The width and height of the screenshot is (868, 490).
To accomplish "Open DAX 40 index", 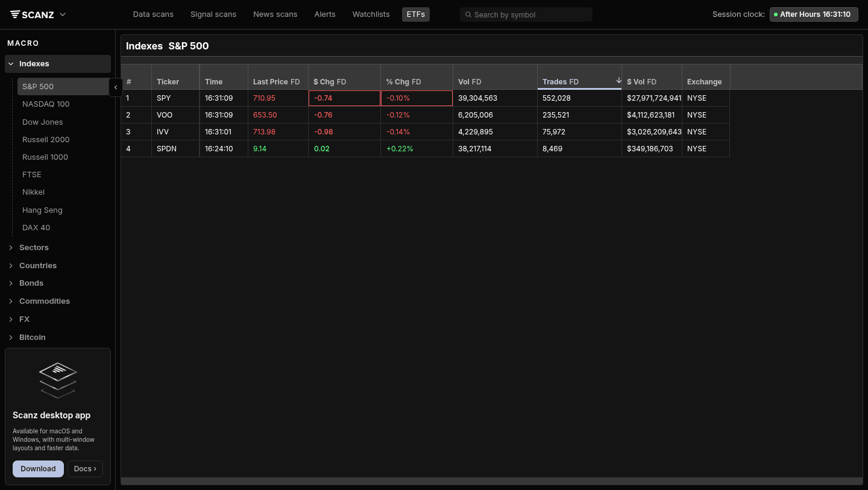I will [36, 228].
